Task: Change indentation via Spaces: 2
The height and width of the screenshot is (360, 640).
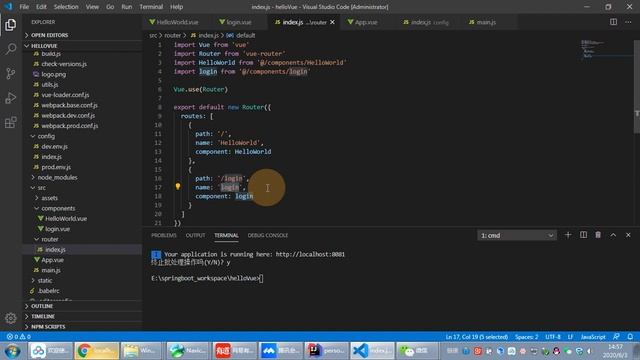Action: coord(526,337)
